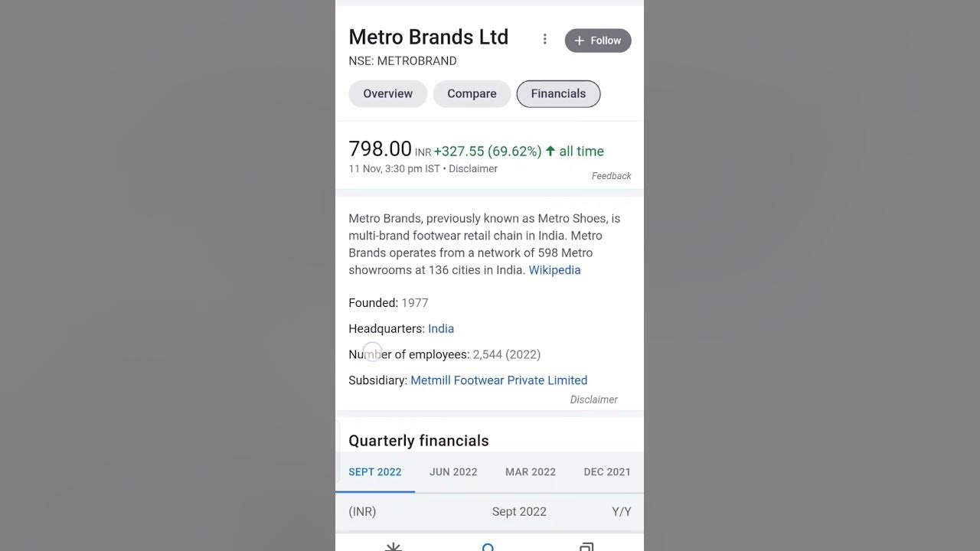Select the SEPT 2022 quarter tab
980x551 pixels.
click(374, 471)
